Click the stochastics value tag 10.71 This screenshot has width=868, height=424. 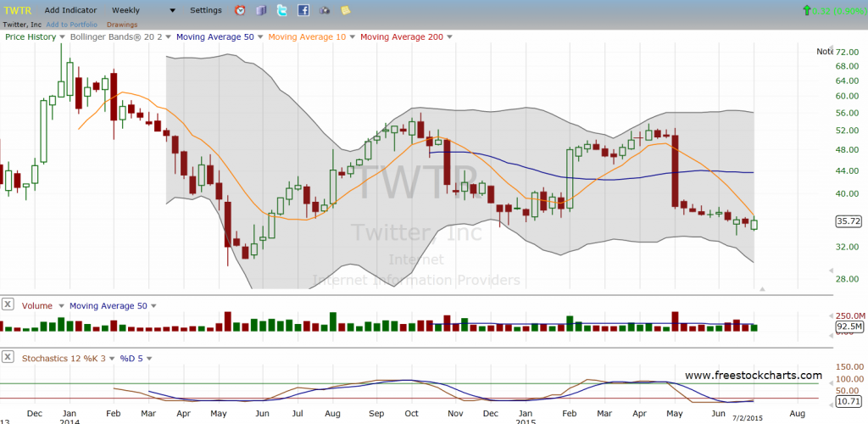click(848, 401)
